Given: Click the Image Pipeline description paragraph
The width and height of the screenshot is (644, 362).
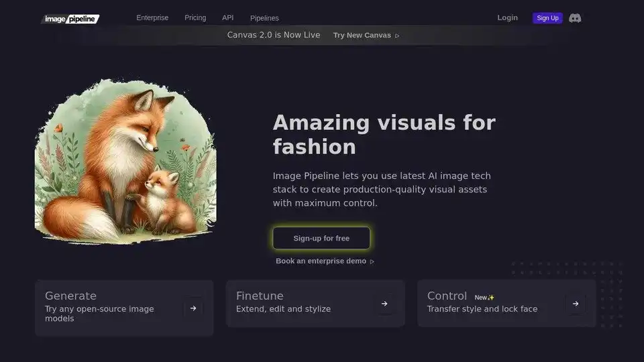Looking at the screenshot, I should [382, 189].
